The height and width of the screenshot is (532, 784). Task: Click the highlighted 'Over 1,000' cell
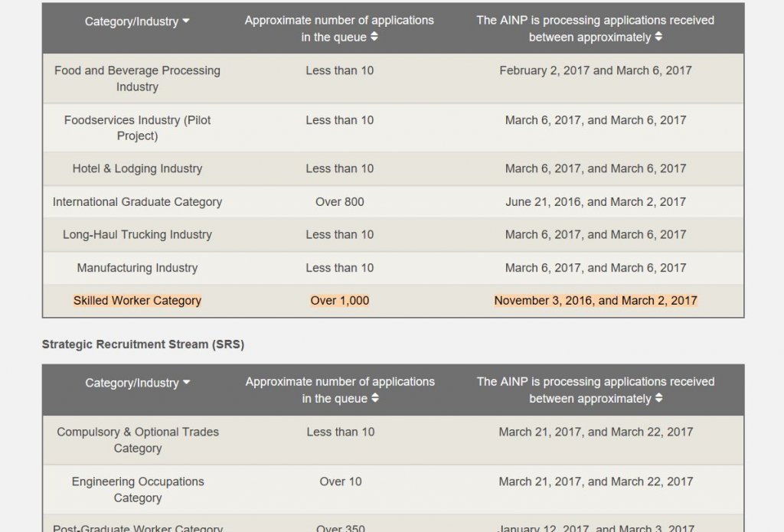click(339, 301)
